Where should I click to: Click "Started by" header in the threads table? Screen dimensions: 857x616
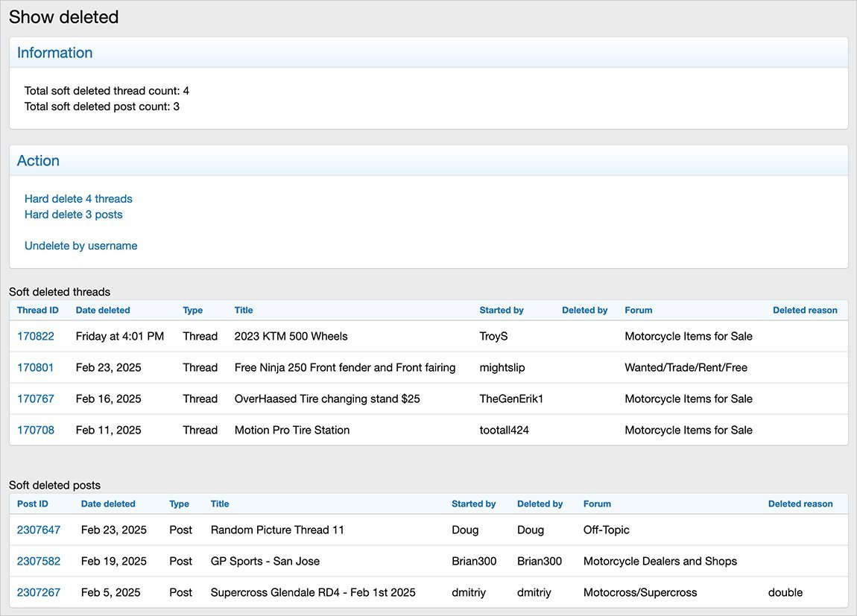[x=502, y=310]
